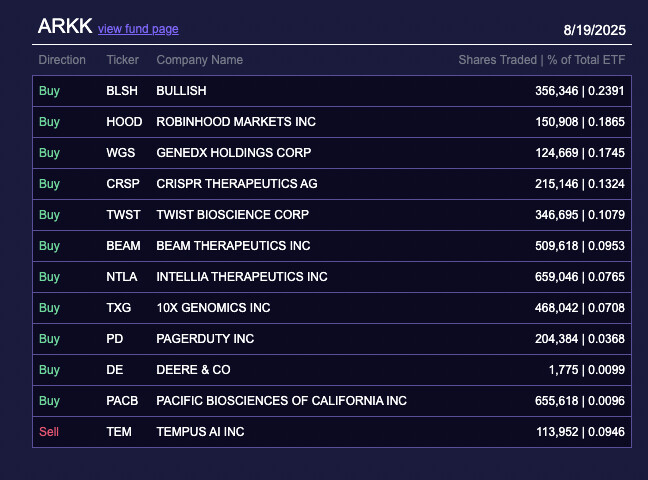Click the BEAM ticker cell
The height and width of the screenshot is (480, 648).
(x=123, y=246)
